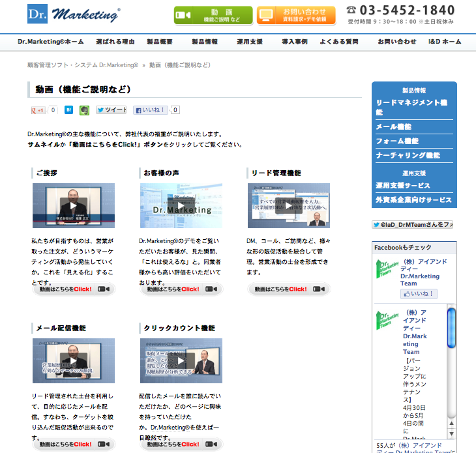Play the お客様の声 video thumbnail

[x=181, y=206]
